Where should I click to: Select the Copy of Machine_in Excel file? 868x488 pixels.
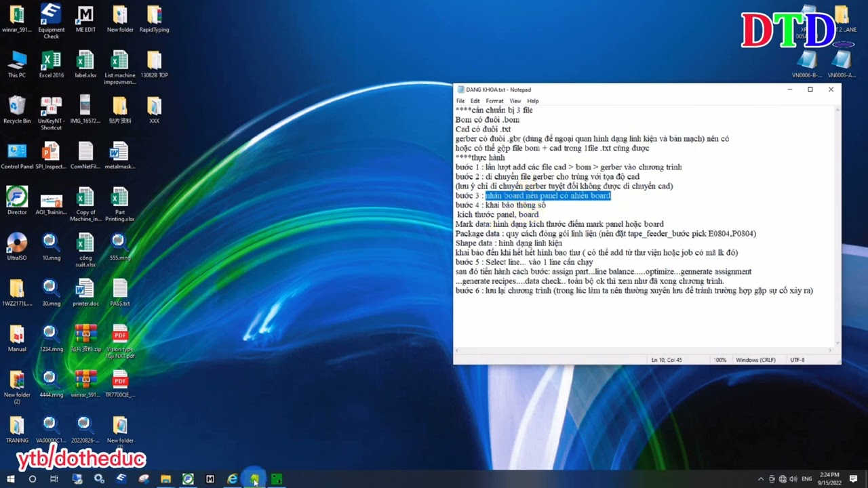85,205
